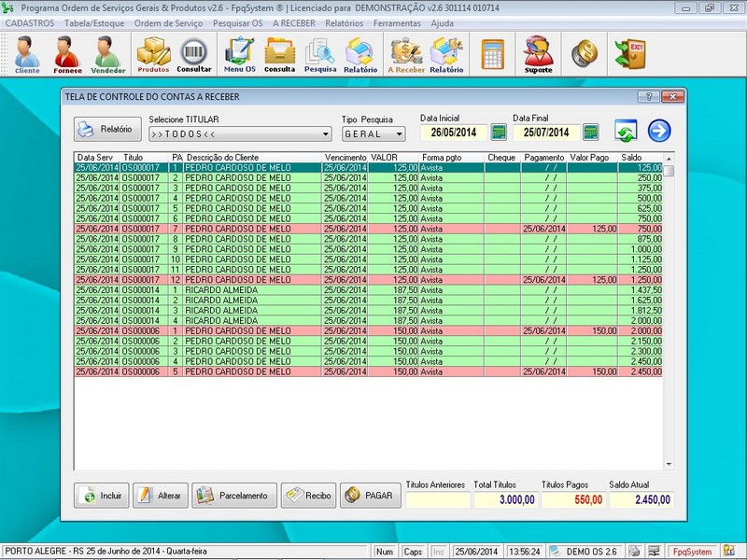Open the Ferramentas menu

pos(397,22)
